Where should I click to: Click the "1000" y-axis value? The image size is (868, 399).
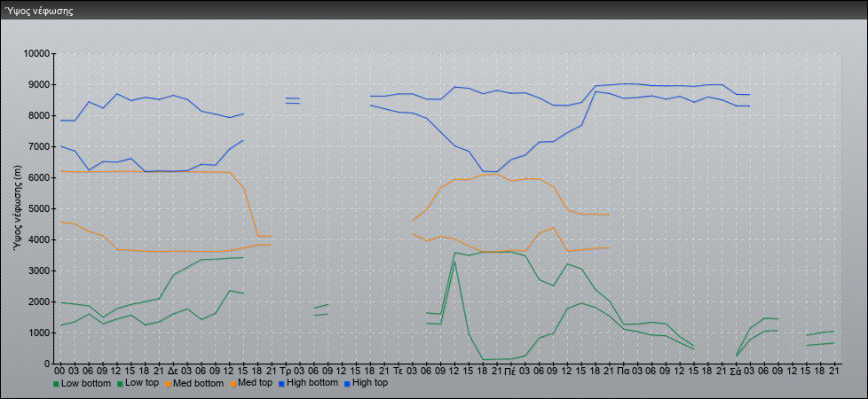(x=41, y=332)
